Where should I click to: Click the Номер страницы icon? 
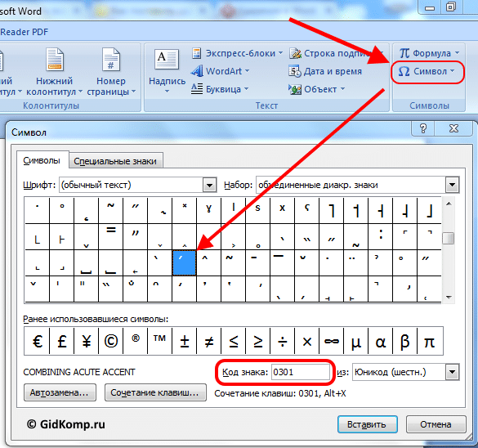pyautogui.click(x=111, y=59)
